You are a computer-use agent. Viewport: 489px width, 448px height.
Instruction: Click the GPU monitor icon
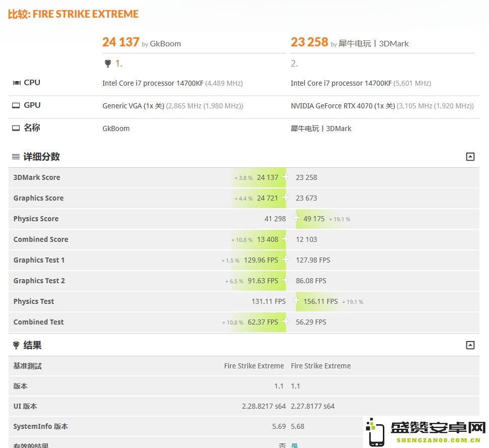16,105
